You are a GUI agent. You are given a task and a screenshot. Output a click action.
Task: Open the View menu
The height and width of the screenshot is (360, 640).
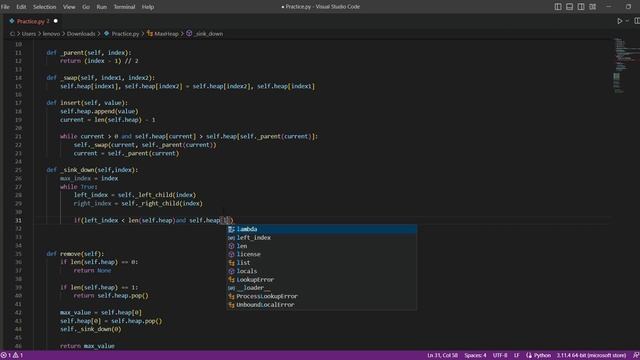69,7
